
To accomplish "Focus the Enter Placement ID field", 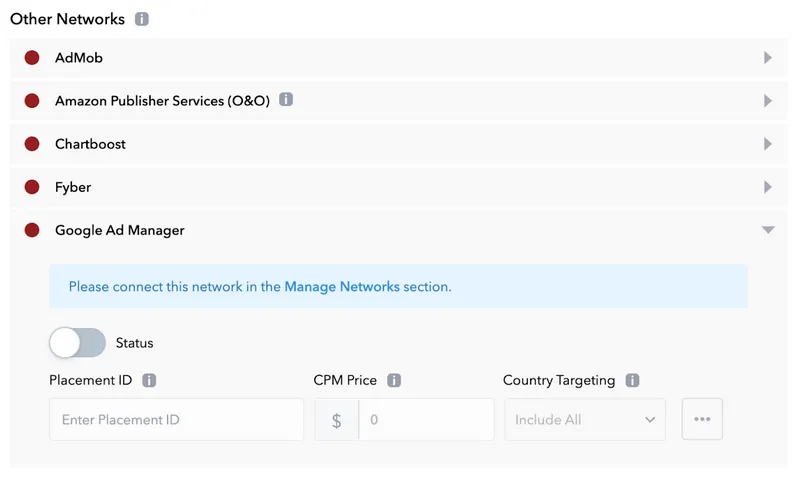I will click(x=176, y=420).
